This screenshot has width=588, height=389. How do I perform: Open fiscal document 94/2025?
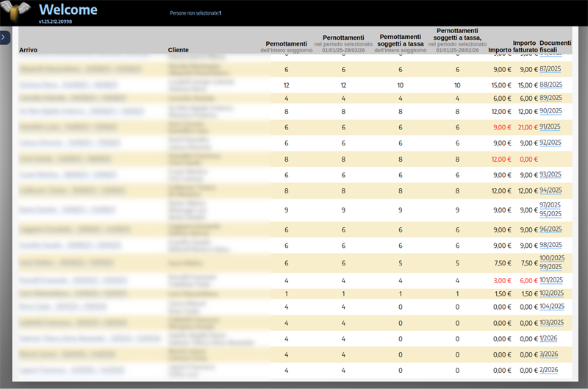551,190
